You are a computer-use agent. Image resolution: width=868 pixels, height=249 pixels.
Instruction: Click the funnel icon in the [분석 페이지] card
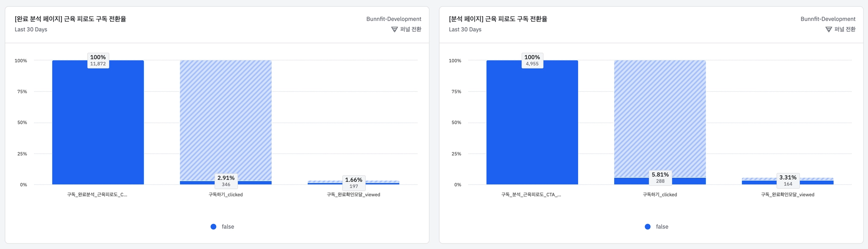(x=829, y=29)
